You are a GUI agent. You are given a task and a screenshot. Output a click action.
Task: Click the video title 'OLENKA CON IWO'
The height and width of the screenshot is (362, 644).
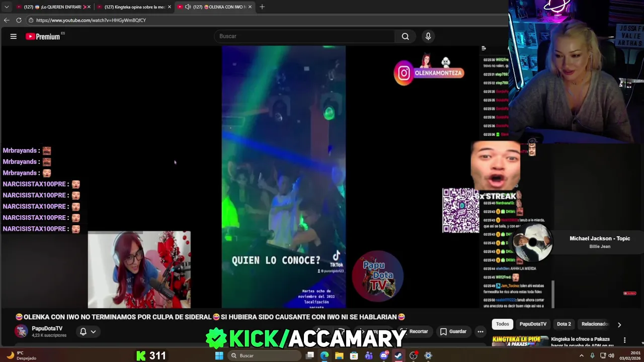(x=210, y=317)
